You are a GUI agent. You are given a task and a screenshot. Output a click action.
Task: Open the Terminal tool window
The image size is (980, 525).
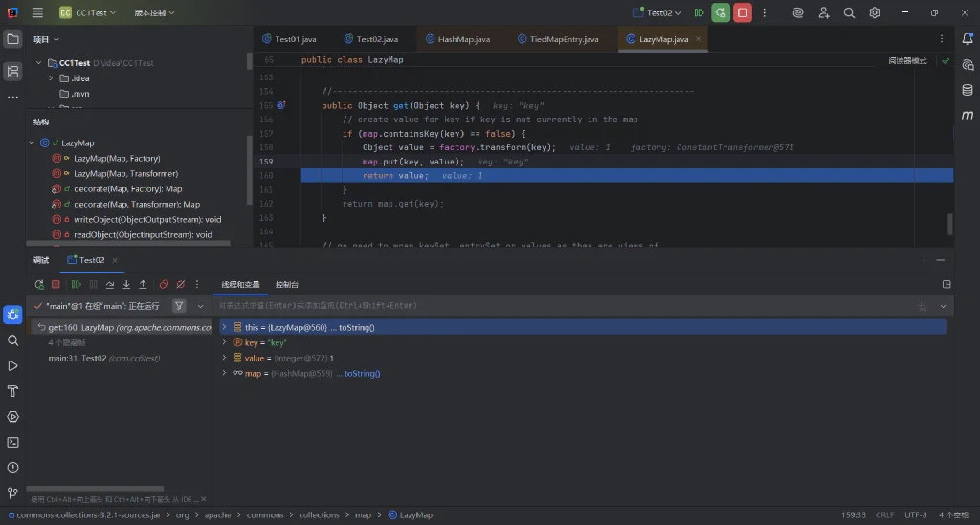coord(12,443)
